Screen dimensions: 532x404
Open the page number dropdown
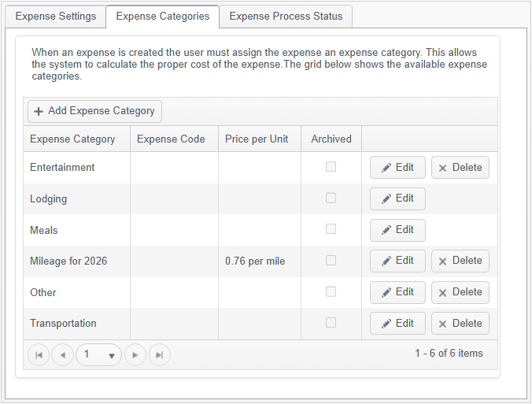point(98,354)
